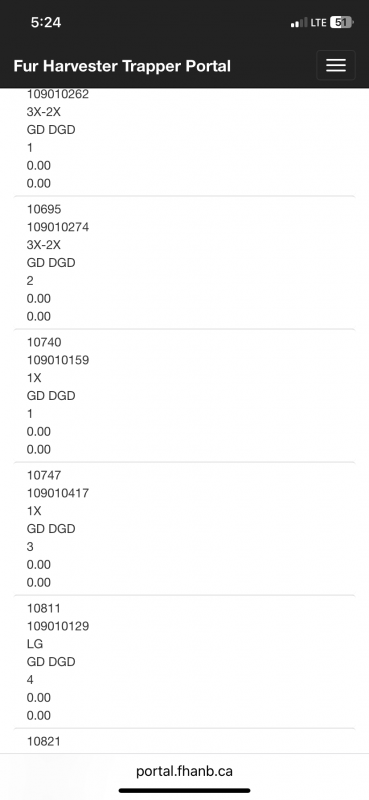Select lot number 10695
The image size is (369, 800).
(x=44, y=209)
